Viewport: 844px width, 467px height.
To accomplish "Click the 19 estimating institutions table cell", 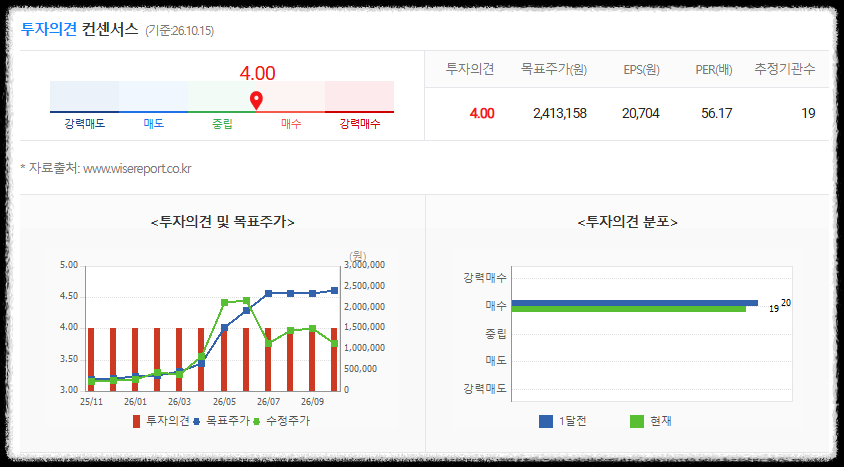I will tap(808, 114).
